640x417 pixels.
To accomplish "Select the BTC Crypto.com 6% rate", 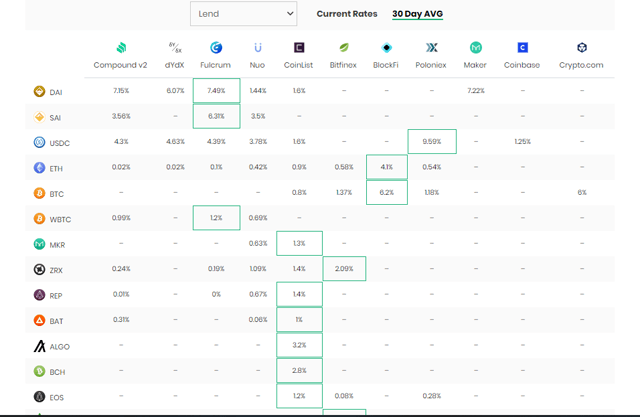I will click(582, 192).
